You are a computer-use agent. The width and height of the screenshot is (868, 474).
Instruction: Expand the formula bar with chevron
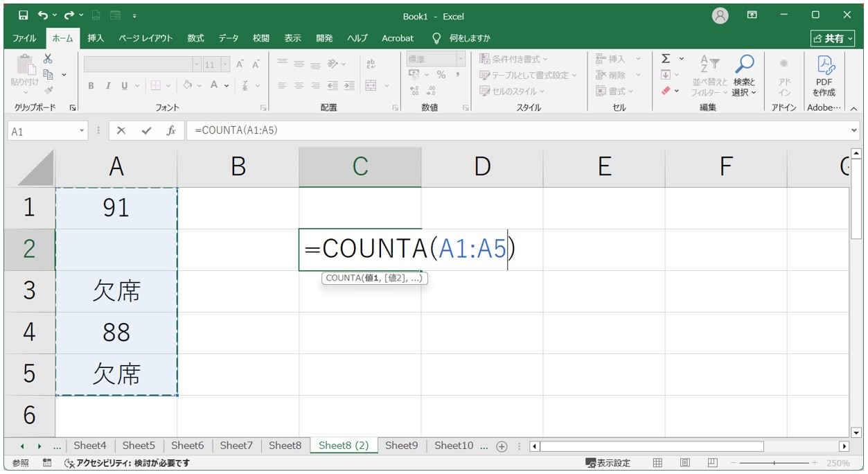853,130
